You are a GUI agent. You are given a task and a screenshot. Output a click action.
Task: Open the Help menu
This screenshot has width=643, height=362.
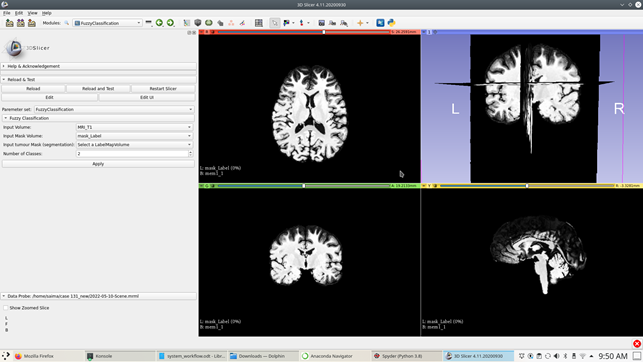coord(47,13)
